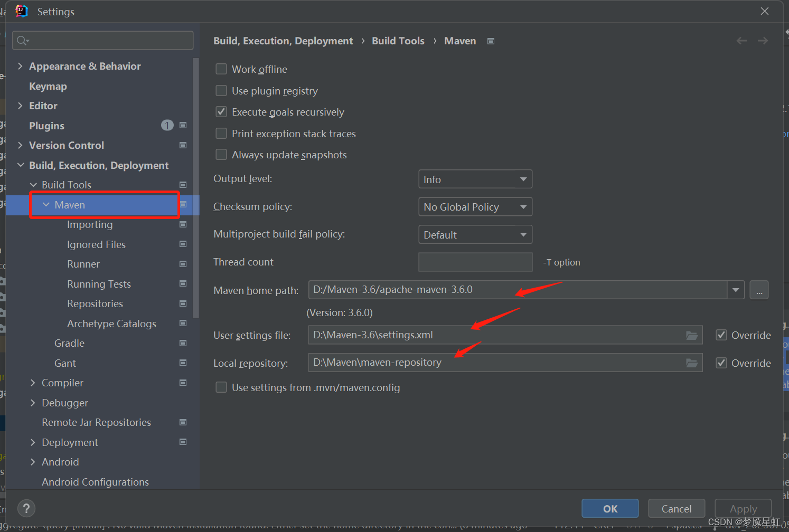Click the project-level icon beside Version Control
The height and width of the screenshot is (532, 789).
[x=183, y=145]
